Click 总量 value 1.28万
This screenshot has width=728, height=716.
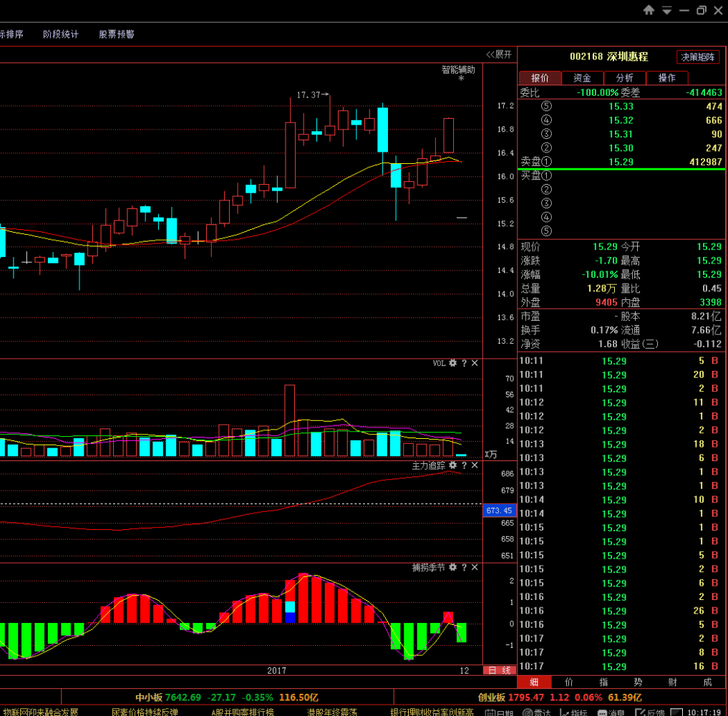(x=603, y=289)
